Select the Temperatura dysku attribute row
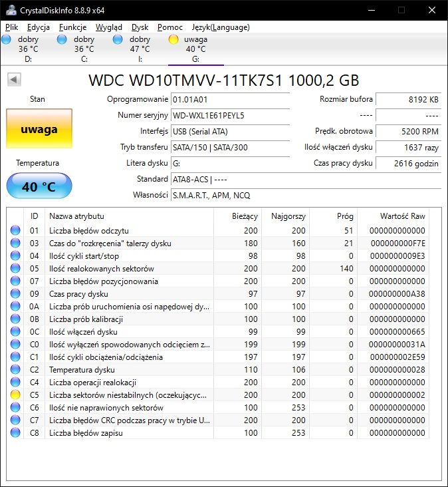Viewport: 448px width, 487px height. 218,370
